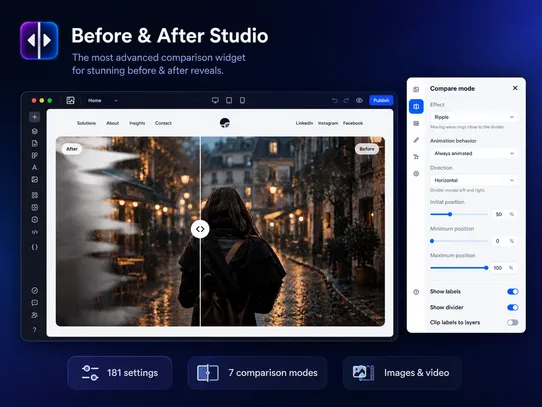Open the chat bubble icon in sidebar
542x407 pixels.
(x=35, y=303)
